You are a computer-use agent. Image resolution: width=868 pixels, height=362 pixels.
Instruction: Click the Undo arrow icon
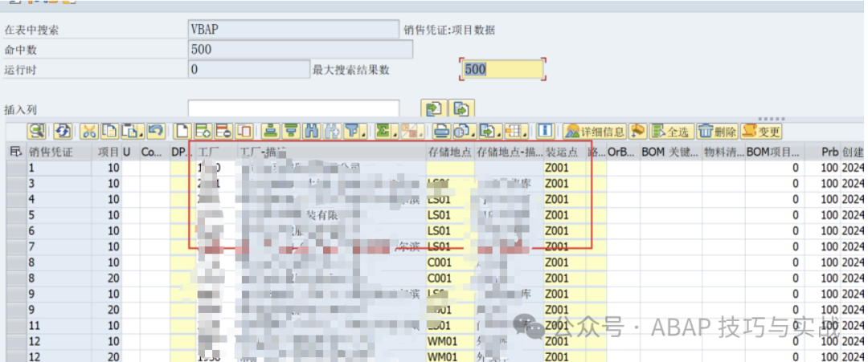(x=156, y=131)
